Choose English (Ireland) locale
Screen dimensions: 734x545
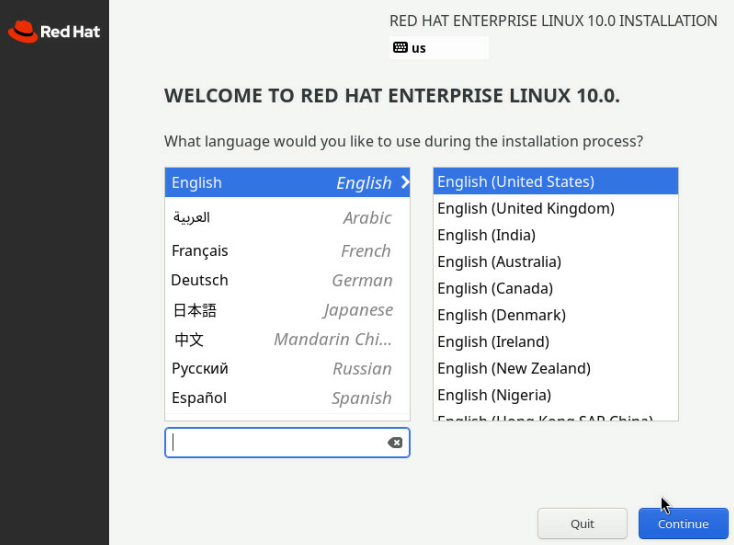556,341
